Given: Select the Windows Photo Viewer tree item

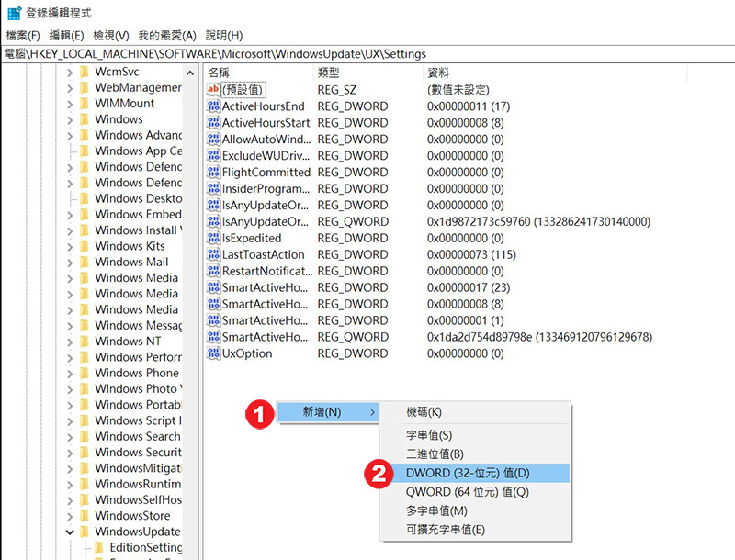Looking at the screenshot, I should (x=139, y=389).
